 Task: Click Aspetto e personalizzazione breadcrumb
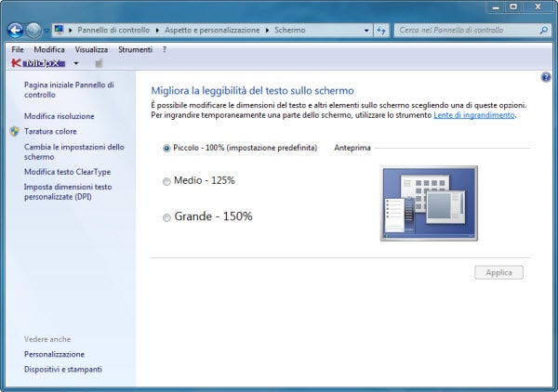point(212,31)
